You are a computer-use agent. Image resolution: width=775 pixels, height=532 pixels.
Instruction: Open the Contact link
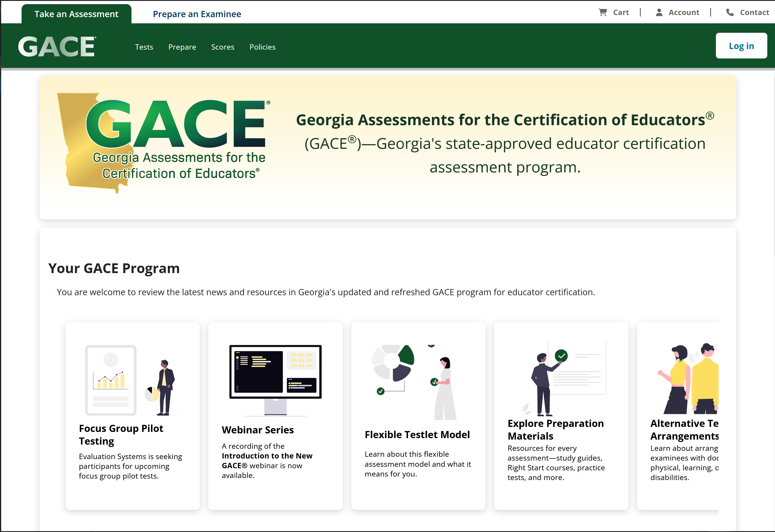[x=754, y=12]
